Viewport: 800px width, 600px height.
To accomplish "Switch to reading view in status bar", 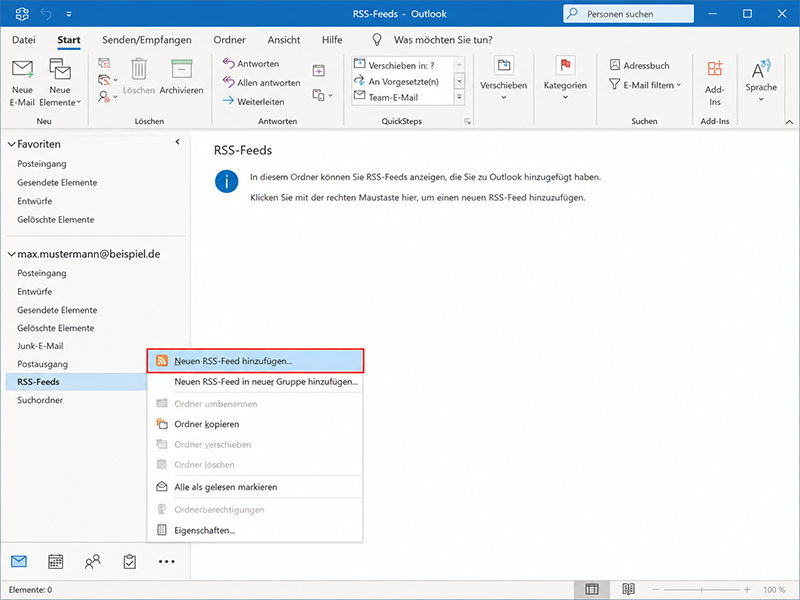I will coord(629,589).
